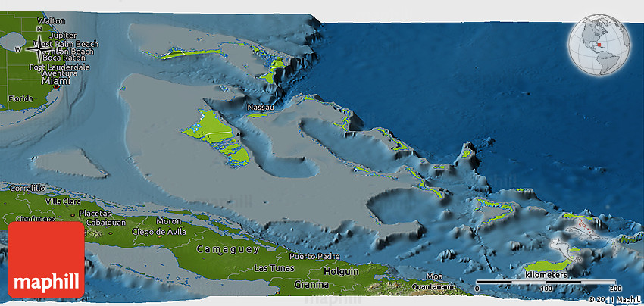
Task: Click the "Las Tunas" label
Action: 274,268
